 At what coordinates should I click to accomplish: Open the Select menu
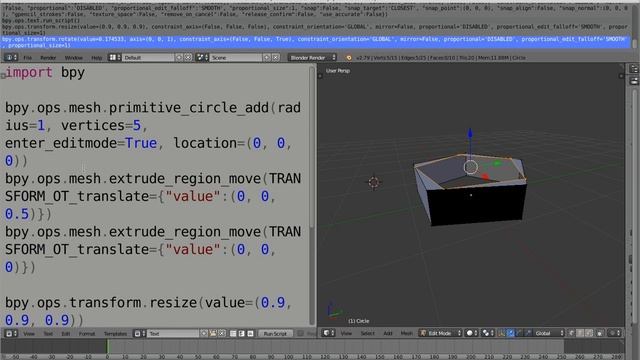click(x=367, y=333)
